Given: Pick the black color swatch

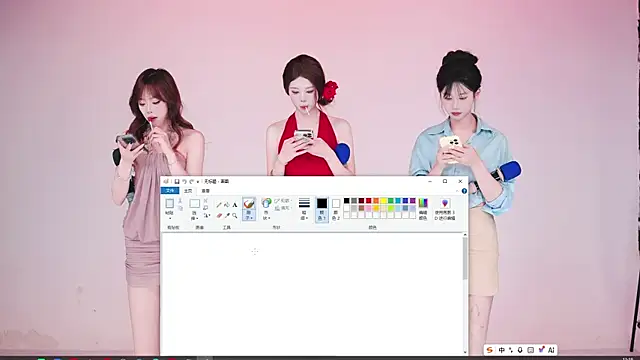Looking at the screenshot, I should pos(347,200).
